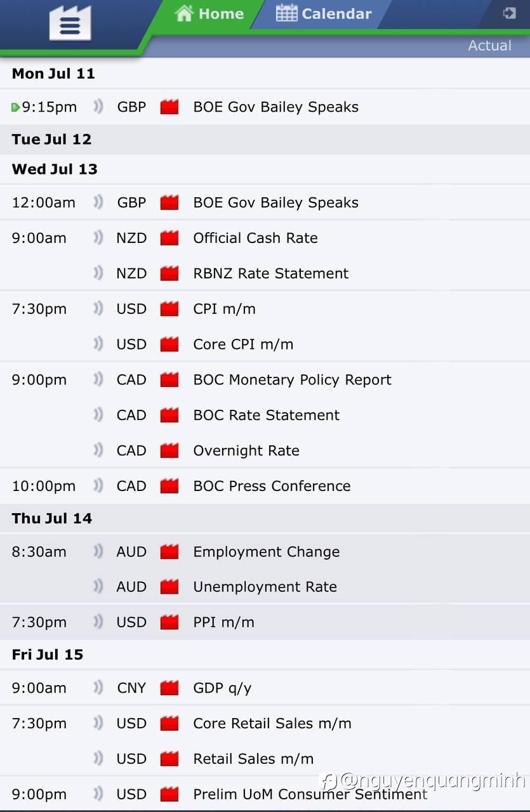The image size is (530, 812).
Task: Open the hamburger menu icon
Action: pyautogui.click(x=70, y=24)
